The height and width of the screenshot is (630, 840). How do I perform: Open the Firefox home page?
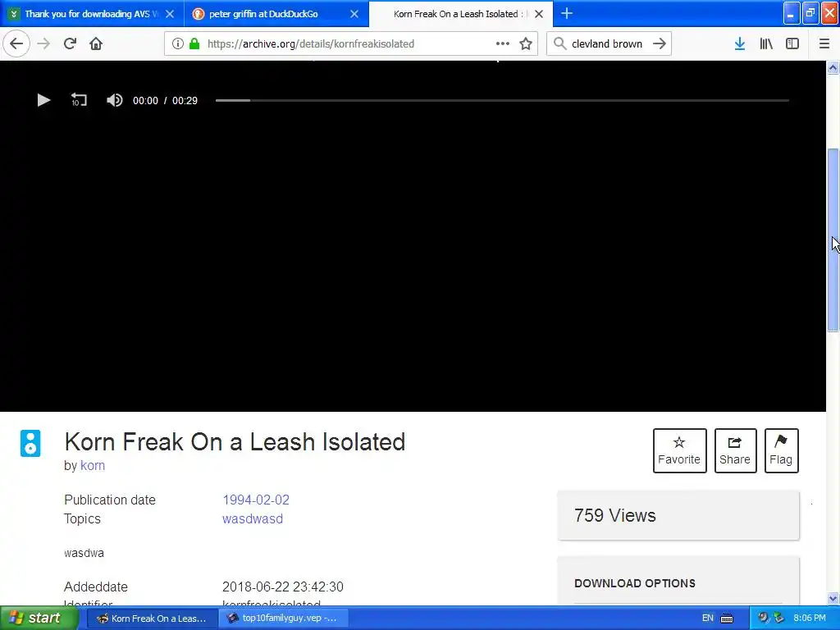tap(96, 43)
